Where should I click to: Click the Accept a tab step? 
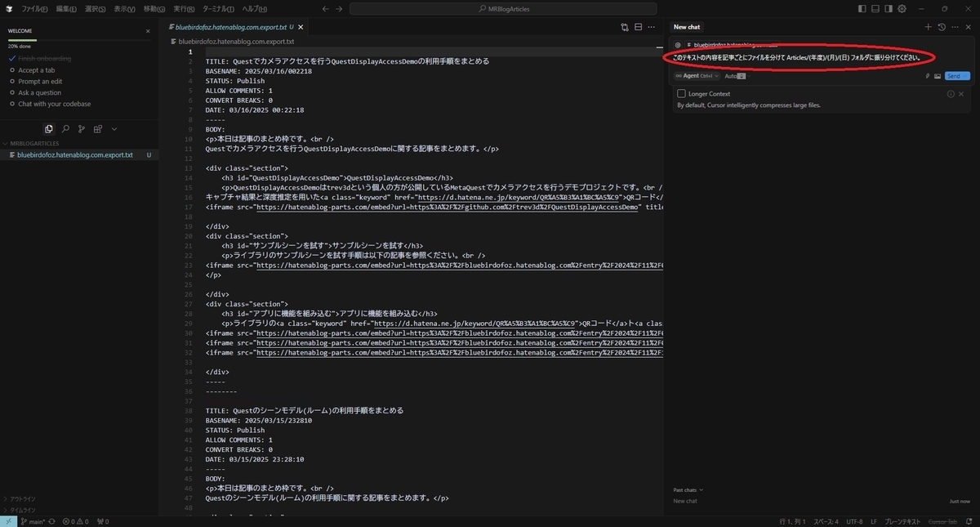tap(37, 70)
